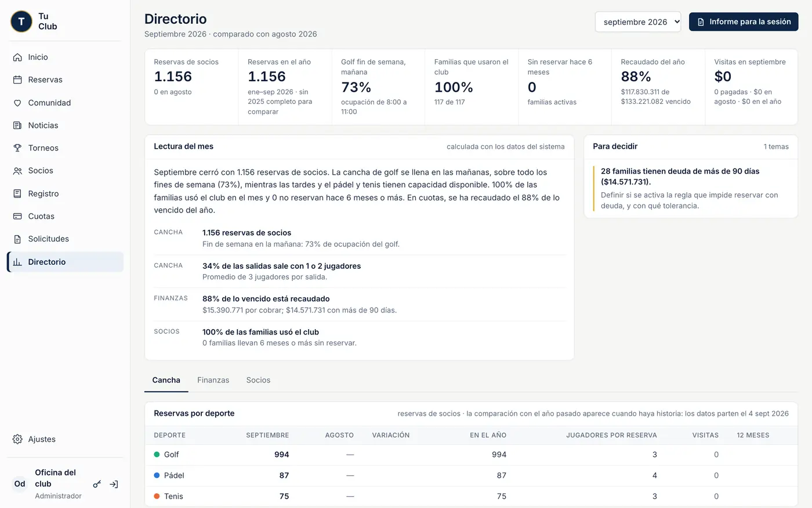This screenshot has width=812, height=508.
Task: Click the Tu Club logo badge
Action: click(21, 21)
